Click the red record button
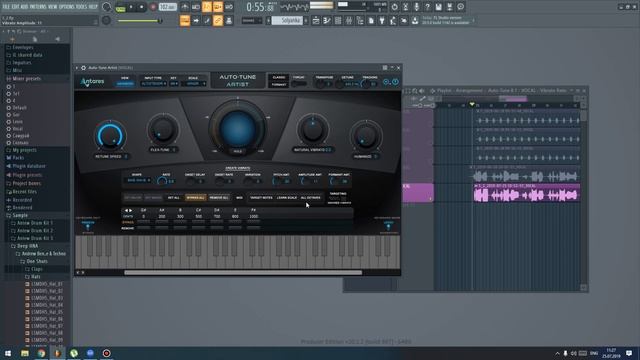Image resolution: width=640 pixels, height=360 pixels. (x=153, y=7)
